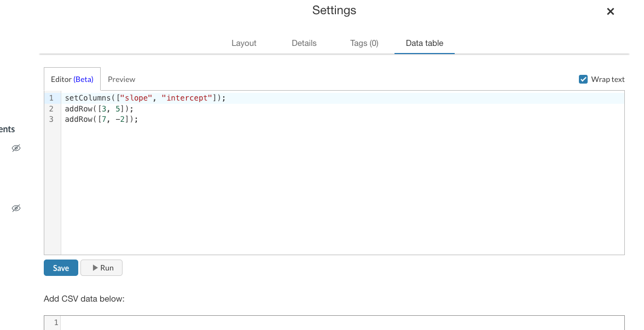Switch back to the Editor (Beta) tab
Image resolution: width=644 pixels, height=330 pixels.
coord(72,79)
